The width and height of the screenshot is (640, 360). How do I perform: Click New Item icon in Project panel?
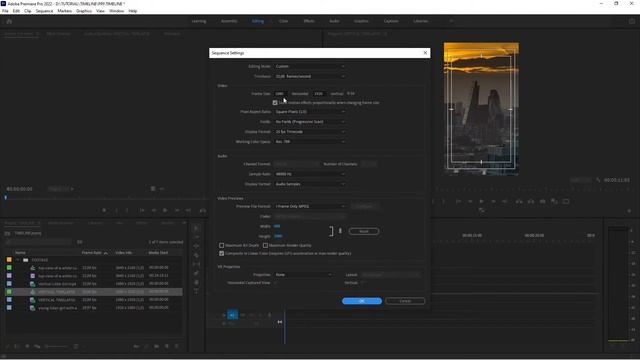pos(167,346)
